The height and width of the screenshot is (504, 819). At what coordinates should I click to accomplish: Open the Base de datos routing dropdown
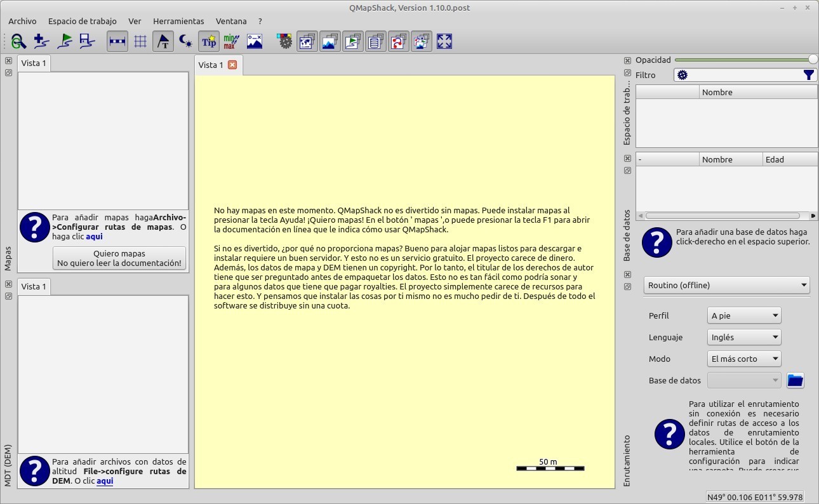tap(744, 380)
